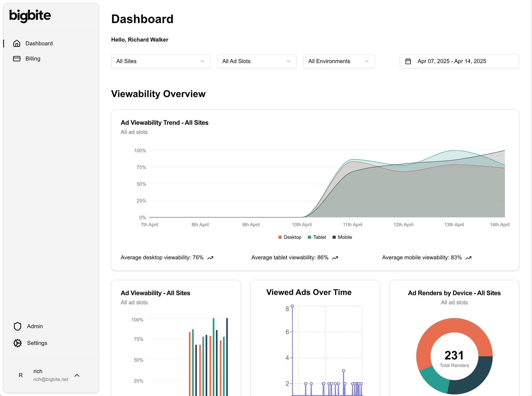Open the Billing menu item

pyautogui.click(x=33, y=59)
